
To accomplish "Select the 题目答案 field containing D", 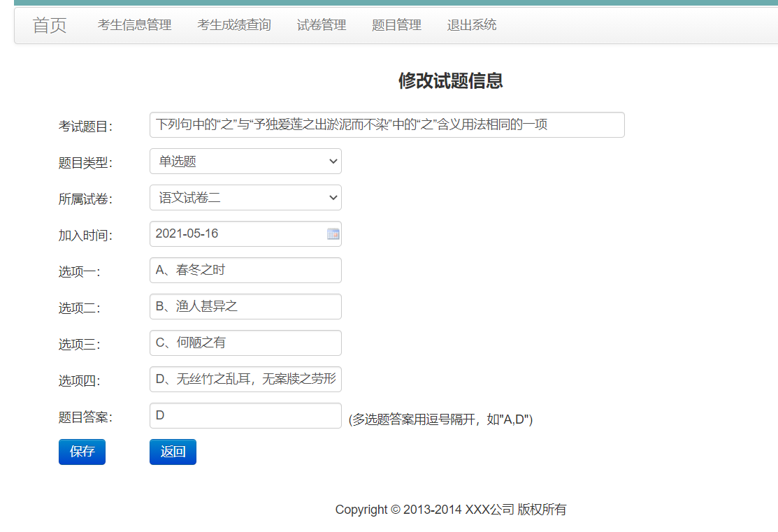I will 245,415.
